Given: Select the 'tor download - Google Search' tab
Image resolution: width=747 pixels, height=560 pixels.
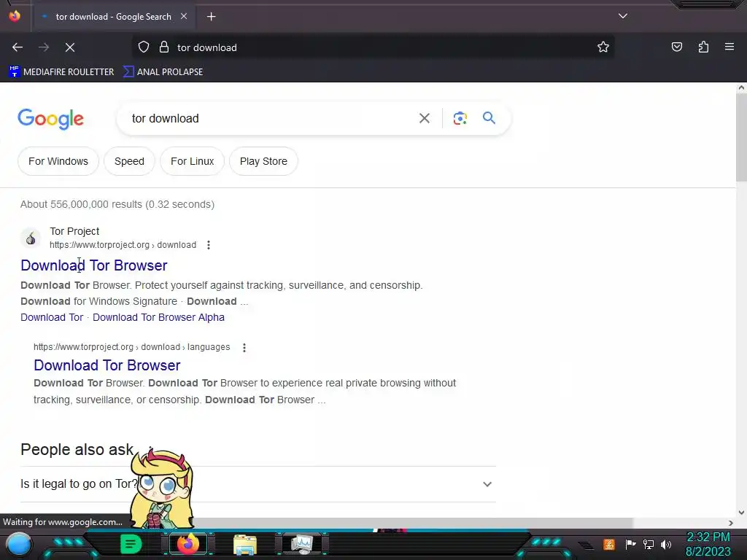Looking at the screenshot, I should [x=113, y=17].
